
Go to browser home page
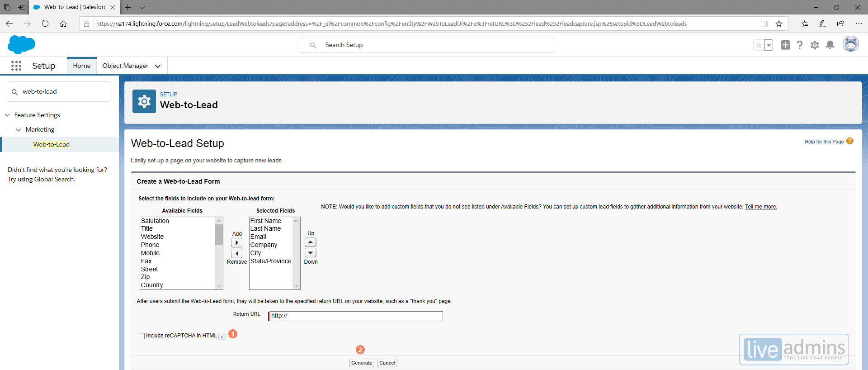[x=63, y=24]
